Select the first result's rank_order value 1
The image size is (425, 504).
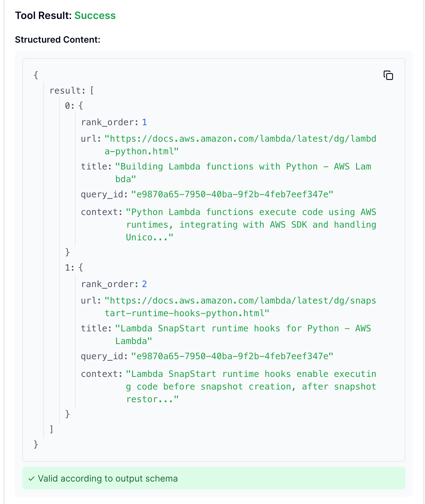pyautogui.click(x=145, y=122)
